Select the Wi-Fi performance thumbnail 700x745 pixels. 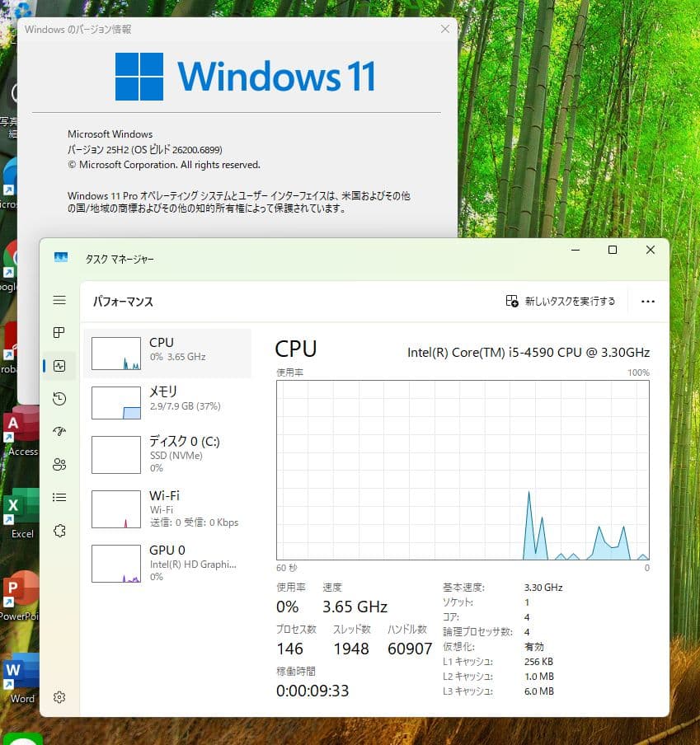coord(165,508)
